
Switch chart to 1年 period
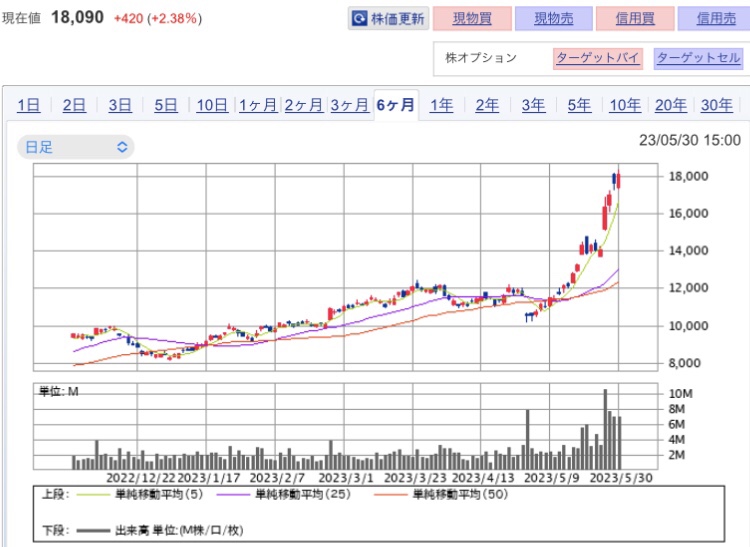pos(441,105)
